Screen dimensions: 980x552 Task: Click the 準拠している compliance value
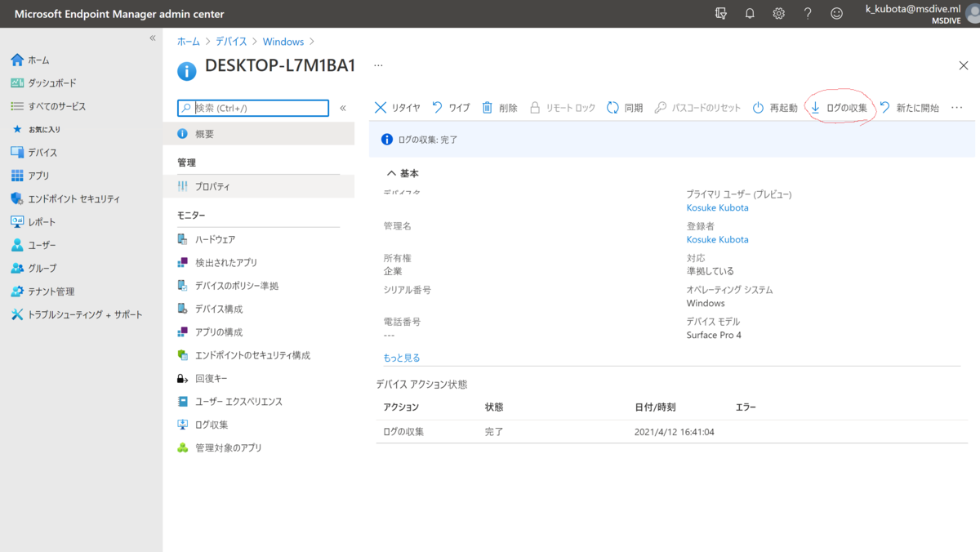pos(710,271)
